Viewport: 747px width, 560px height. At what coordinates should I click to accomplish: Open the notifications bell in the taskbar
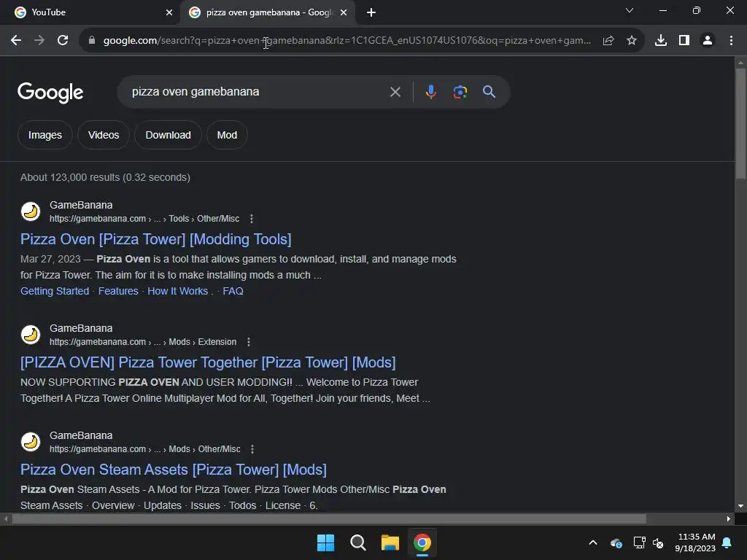point(727,542)
